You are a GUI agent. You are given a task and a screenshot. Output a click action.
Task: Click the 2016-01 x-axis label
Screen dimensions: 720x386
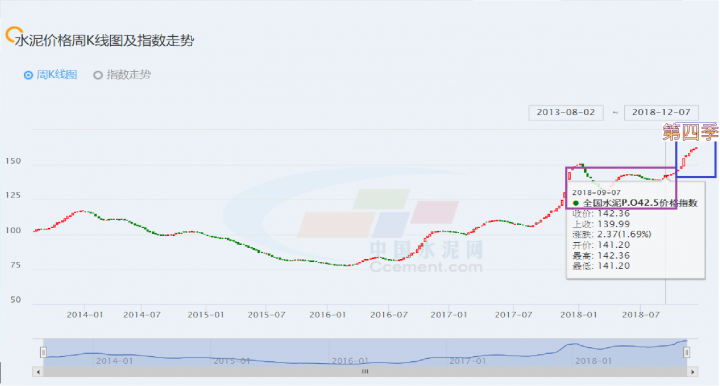(x=327, y=315)
